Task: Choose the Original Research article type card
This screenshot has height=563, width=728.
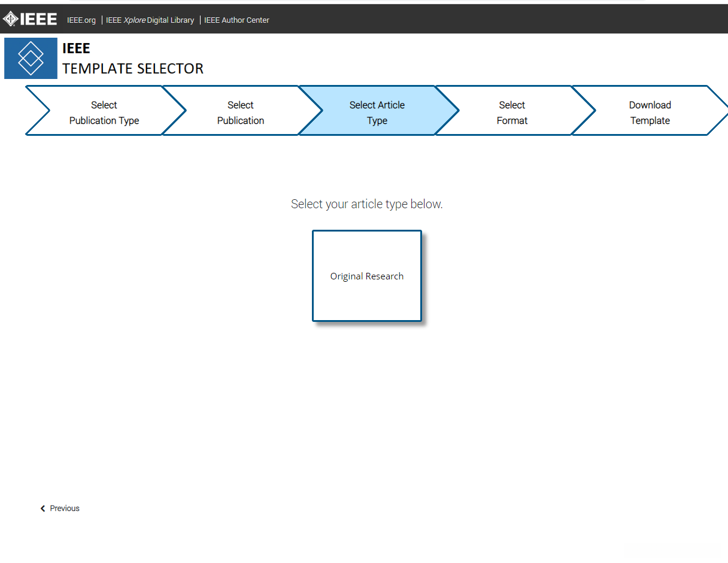Action: (x=367, y=276)
